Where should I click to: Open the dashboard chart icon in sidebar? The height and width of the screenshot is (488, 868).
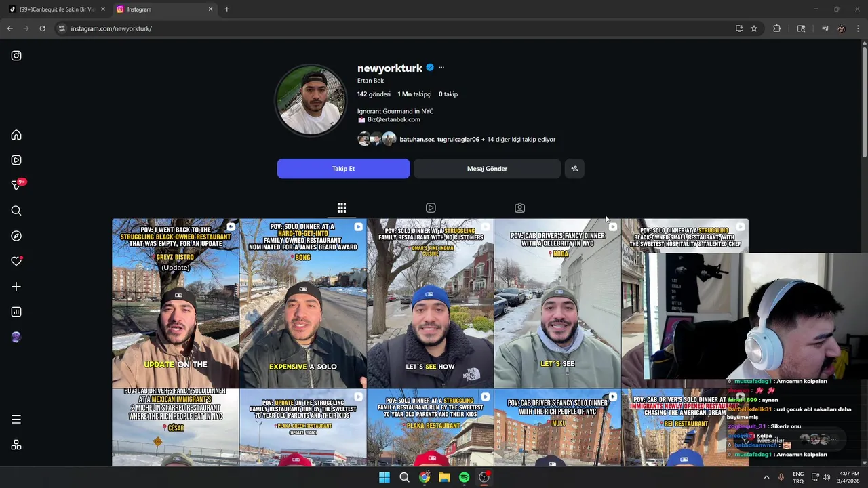16,312
